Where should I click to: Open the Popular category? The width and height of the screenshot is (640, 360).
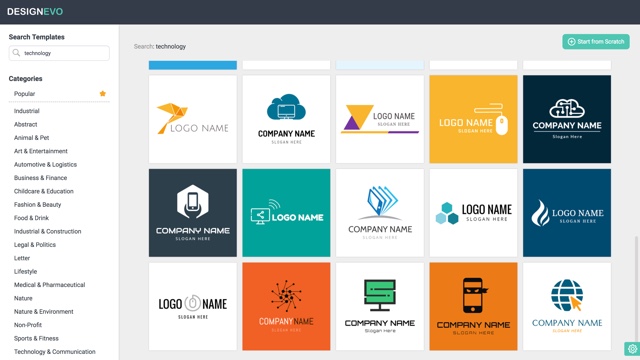[24, 93]
